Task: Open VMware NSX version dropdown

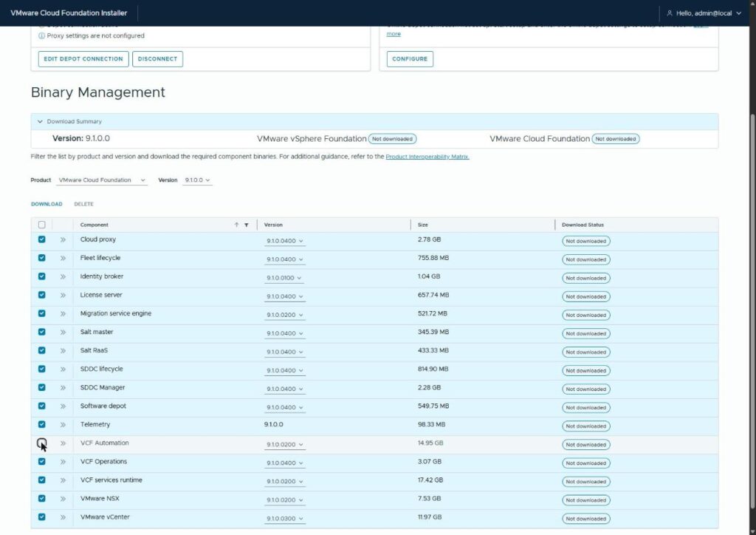Action: point(285,500)
